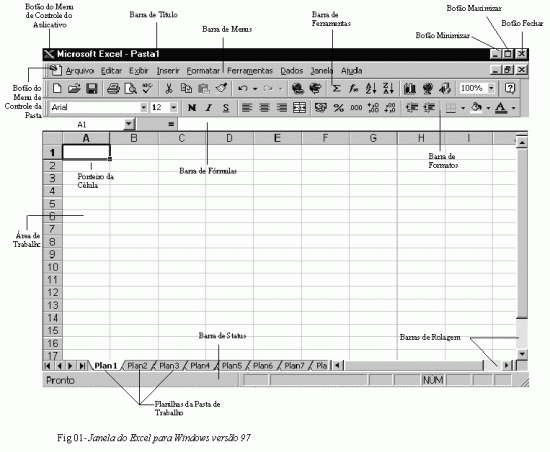Apply Currency style icon
This screenshot has height=452, width=550.
[x=321, y=108]
